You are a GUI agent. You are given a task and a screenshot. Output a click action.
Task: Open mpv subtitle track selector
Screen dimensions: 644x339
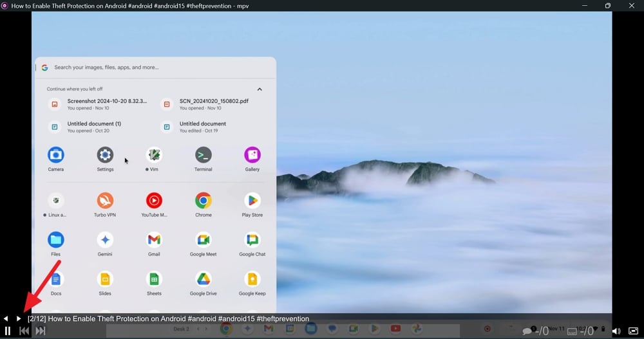pos(581,331)
